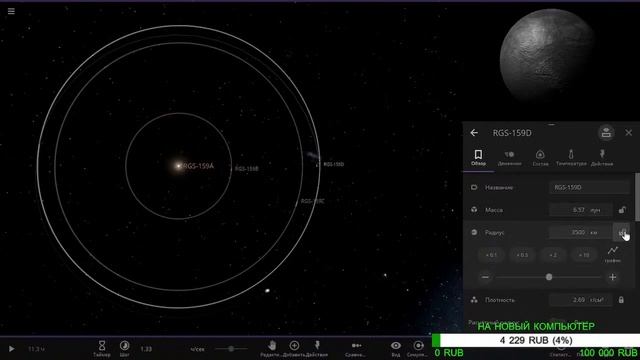Click the Радиус row icon
The width and height of the screenshot is (640, 360).
point(474,232)
